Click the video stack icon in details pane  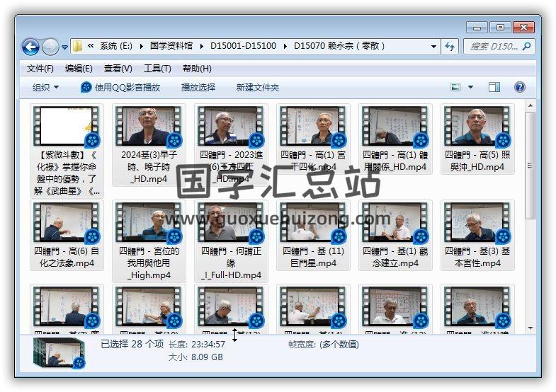[59, 353]
